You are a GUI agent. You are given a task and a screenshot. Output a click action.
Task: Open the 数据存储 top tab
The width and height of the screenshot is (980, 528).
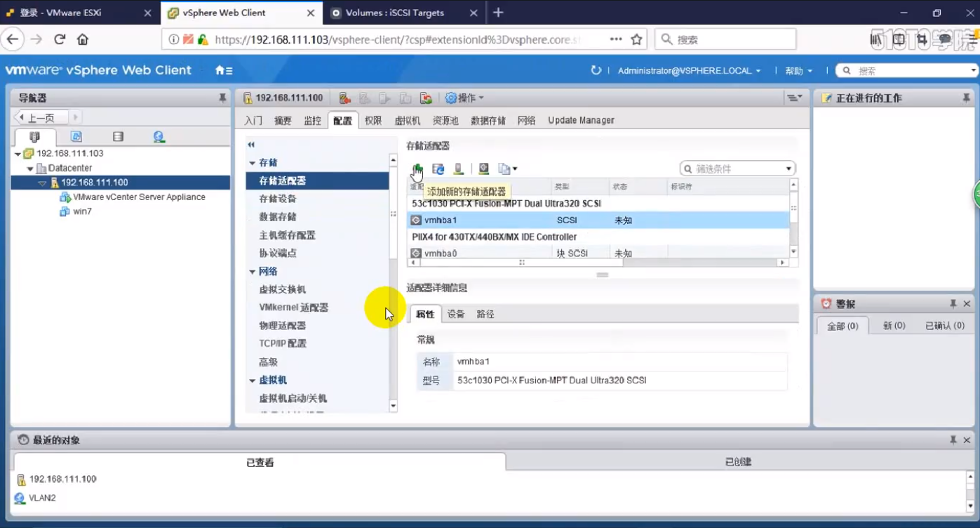tap(488, 121)
